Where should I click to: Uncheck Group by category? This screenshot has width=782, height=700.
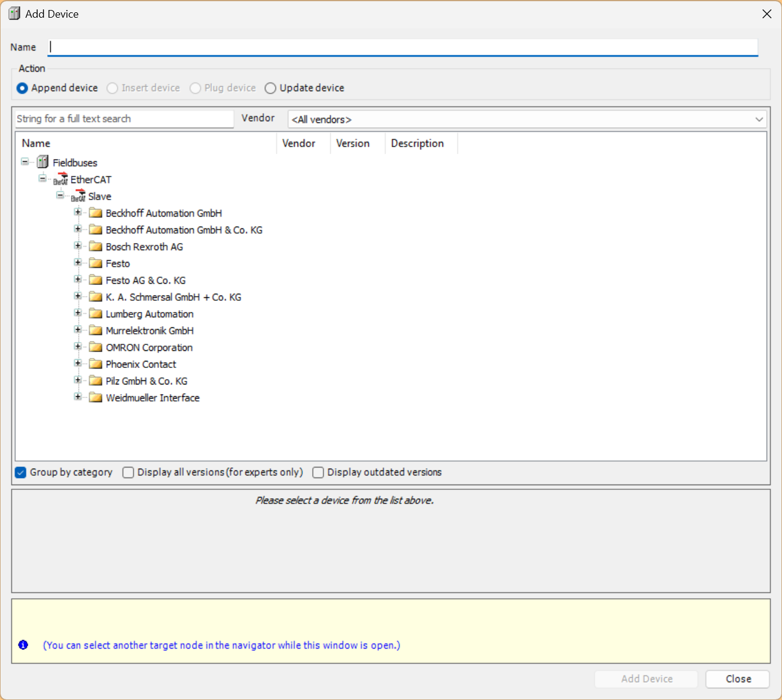point(21,472)
